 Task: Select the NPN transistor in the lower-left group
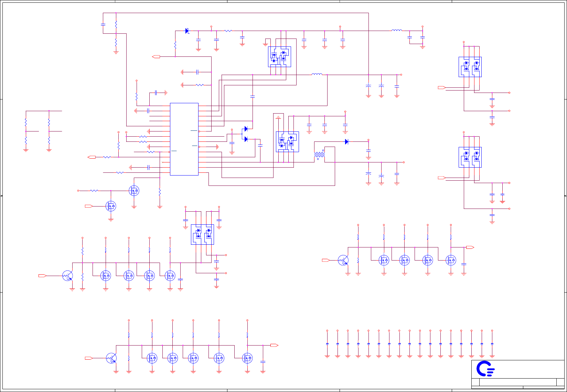coord(68,276)
